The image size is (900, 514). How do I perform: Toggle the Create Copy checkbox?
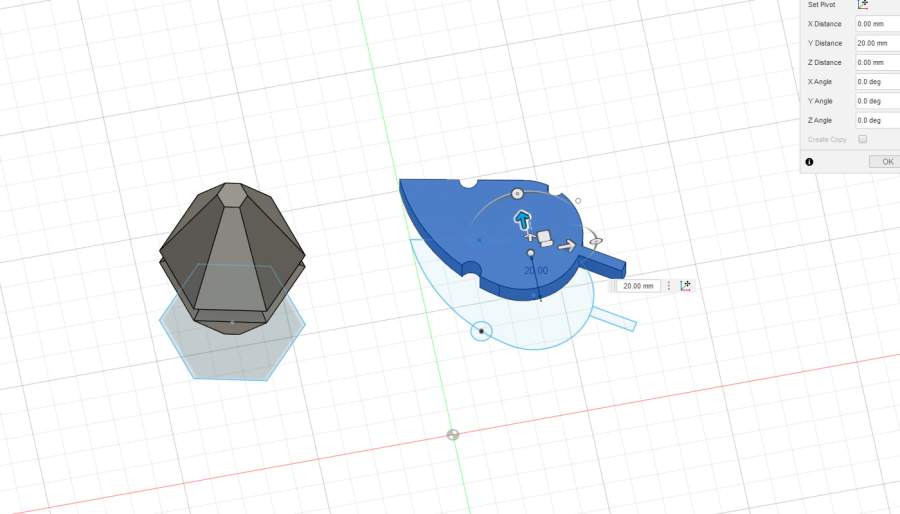click(862, 139)
